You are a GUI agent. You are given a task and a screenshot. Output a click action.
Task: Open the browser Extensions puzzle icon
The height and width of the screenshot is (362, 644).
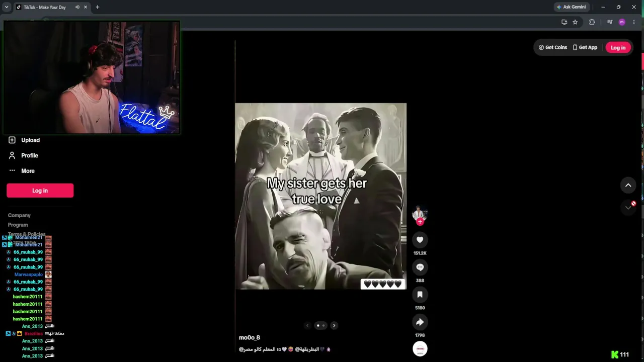(592, 22)
